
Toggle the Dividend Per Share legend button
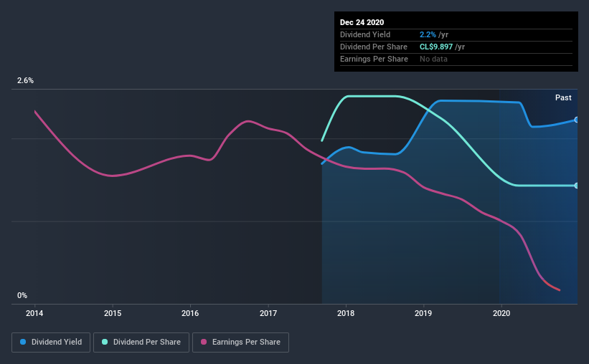point(141,343)
